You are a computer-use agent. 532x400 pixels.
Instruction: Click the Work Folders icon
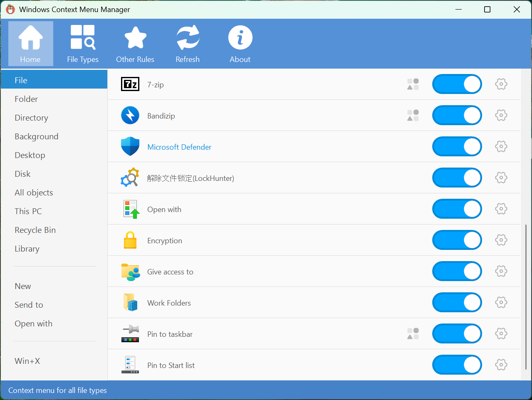[x=130, y=302]
